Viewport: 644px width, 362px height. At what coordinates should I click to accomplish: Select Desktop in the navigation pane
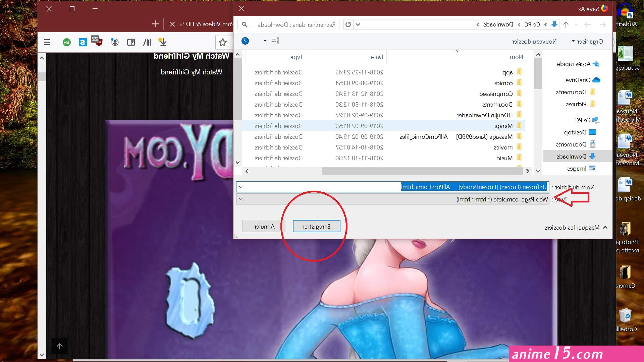pos(580,132)
